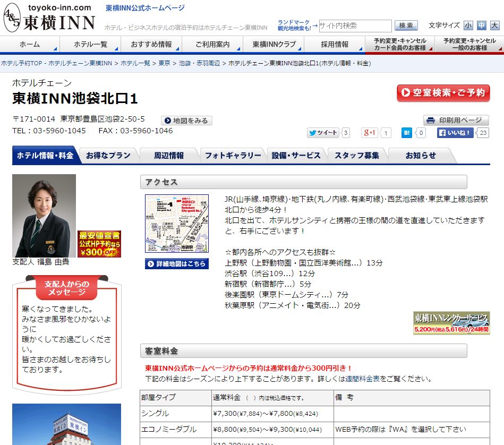Switch to the お知らせ tab
The height and width of the screenshot is (445, 504).
(x=421, y=156)
